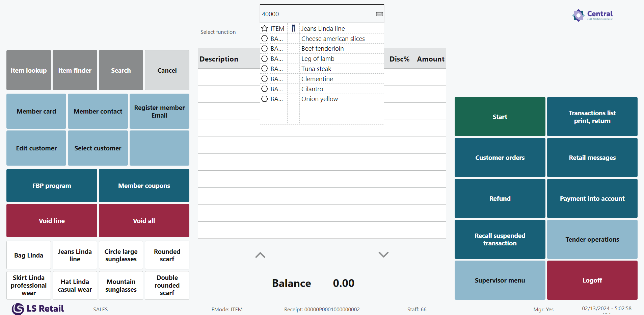Open the on-screen keyboard icon

[379, 14]
